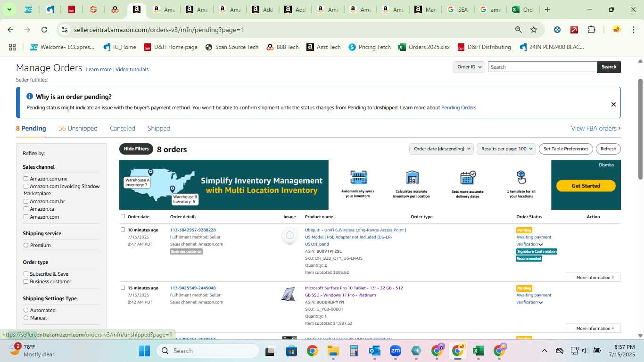Open the Microsoft Surface Pro 10 thumbnail
The image size is (644, 362).
point(289,294)
